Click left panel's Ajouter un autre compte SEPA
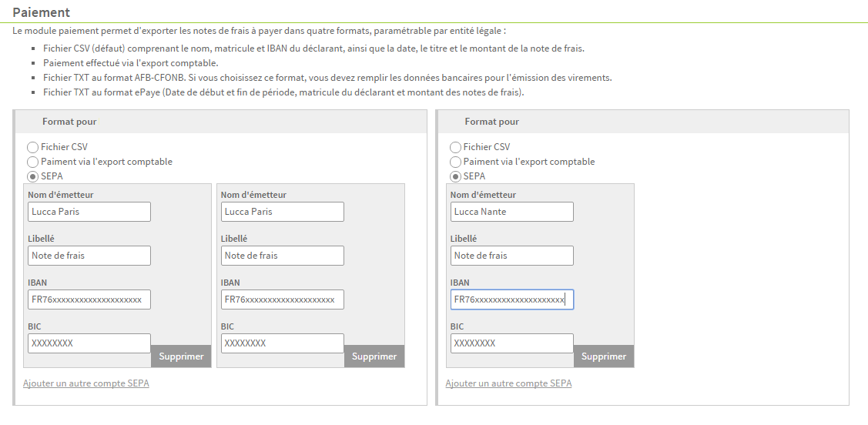The height and width of the screenshot is (425, 868). point(85,383)
